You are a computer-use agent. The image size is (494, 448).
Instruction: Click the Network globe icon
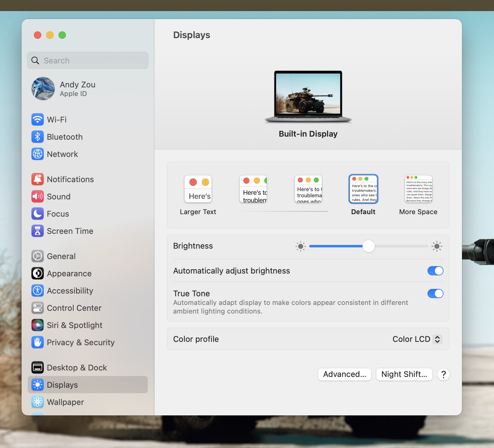(38, 154)
